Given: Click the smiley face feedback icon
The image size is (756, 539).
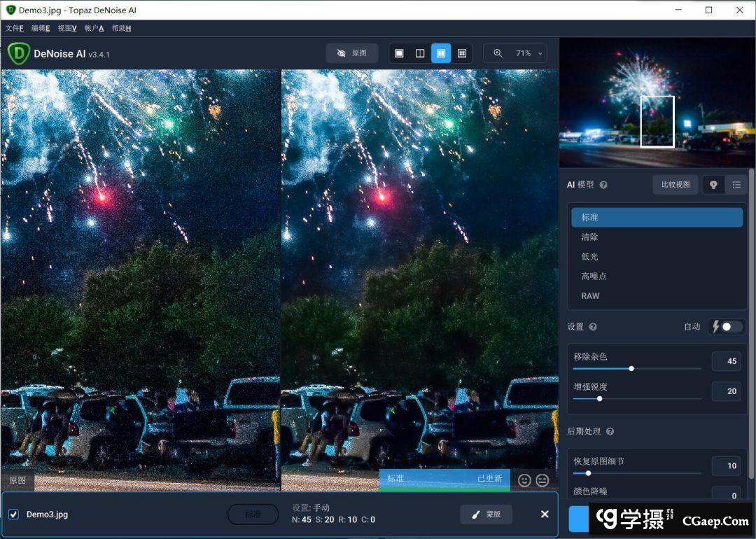Looking at the screenshot, I should 525,480.
